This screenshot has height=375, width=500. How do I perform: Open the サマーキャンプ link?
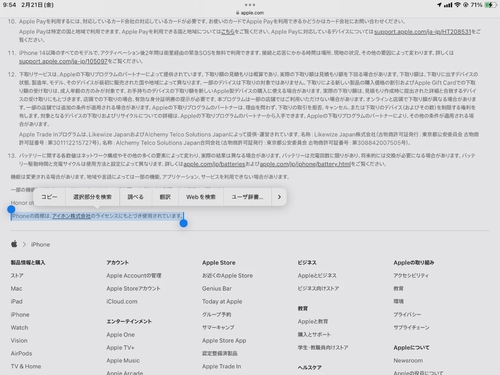click(218, 328)
